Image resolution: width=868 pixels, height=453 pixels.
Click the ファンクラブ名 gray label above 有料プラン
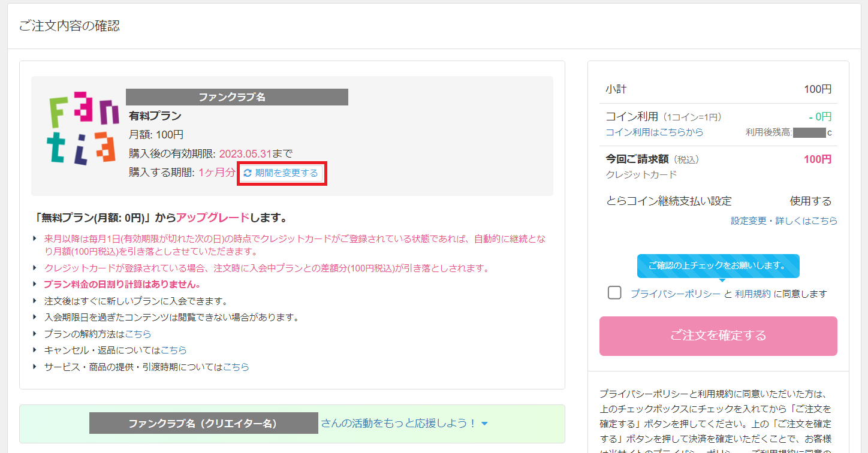pos(237,97)
